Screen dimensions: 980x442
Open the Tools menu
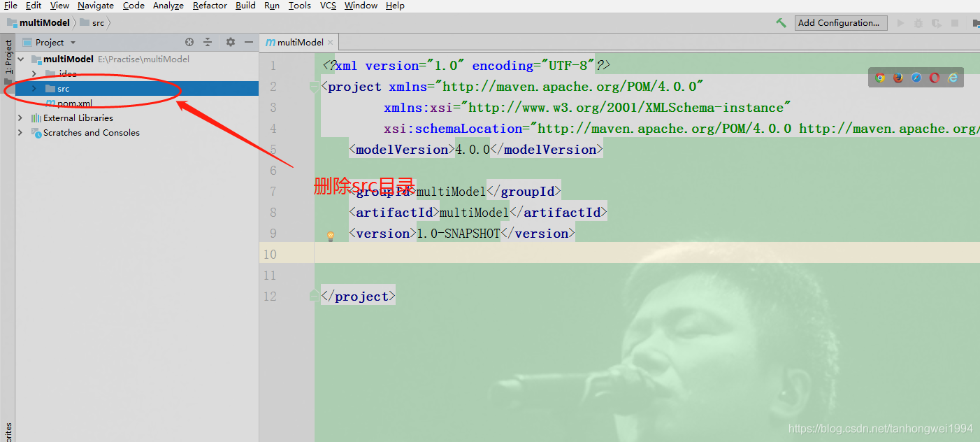pyautogui.click(x=300, y=6)
